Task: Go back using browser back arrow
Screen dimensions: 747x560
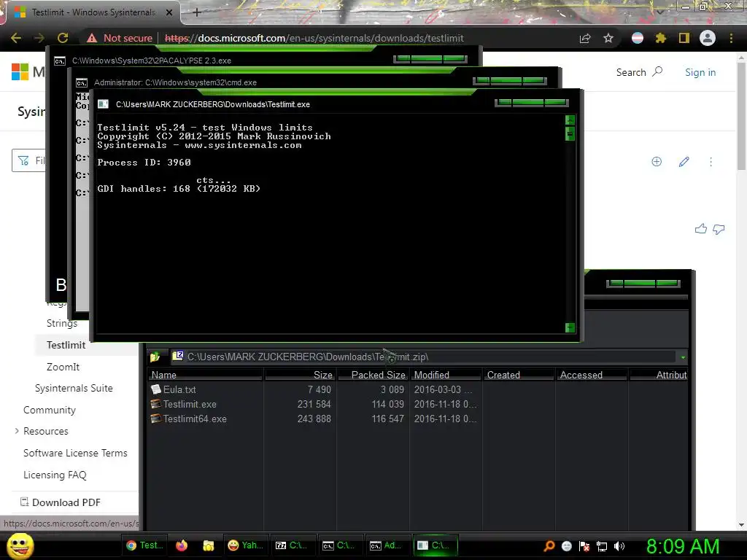Action: 16,38
